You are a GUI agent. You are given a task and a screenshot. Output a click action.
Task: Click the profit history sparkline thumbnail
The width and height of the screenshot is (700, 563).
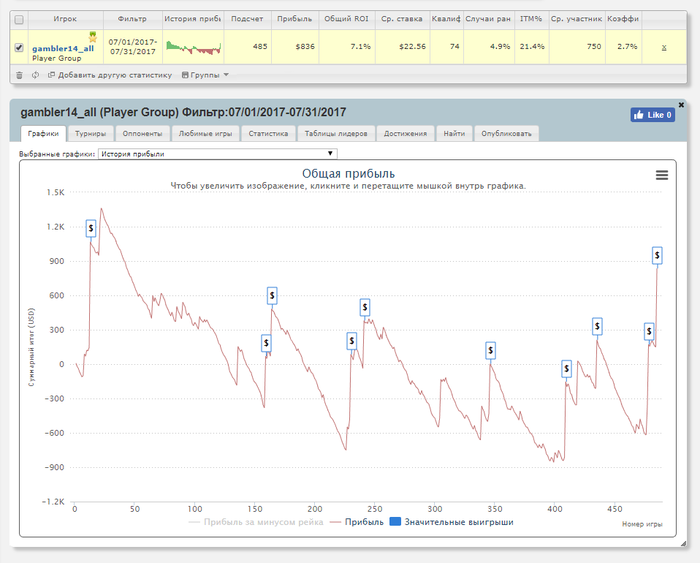193,47
